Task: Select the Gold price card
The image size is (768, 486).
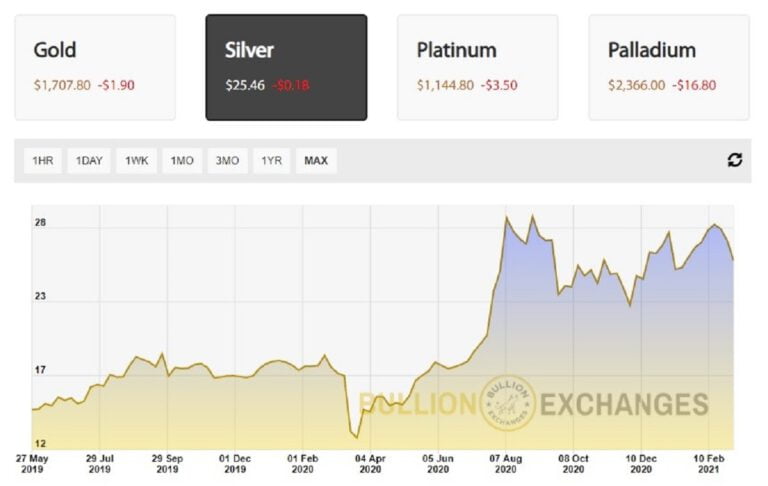Action: [95, 67]
